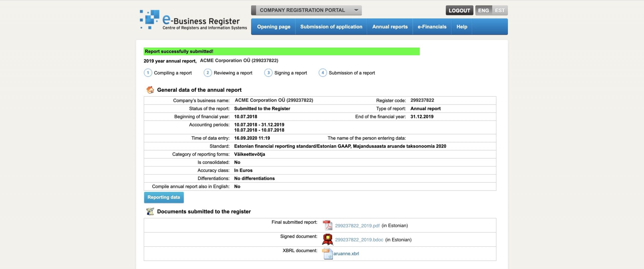The image size is (644, 269).
Task: Select the ENG language option
Action: coord(483,10)
